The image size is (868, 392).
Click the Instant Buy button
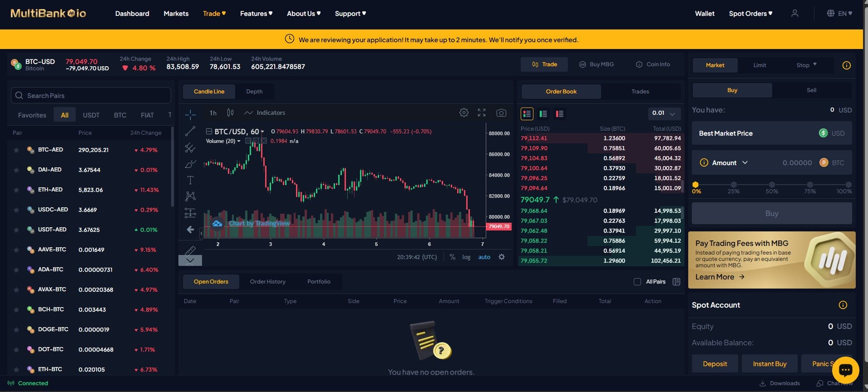[769, 364]
